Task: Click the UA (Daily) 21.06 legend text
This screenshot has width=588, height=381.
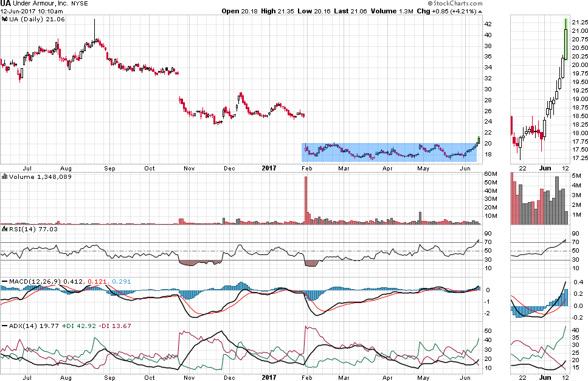Action: point(36,19)
